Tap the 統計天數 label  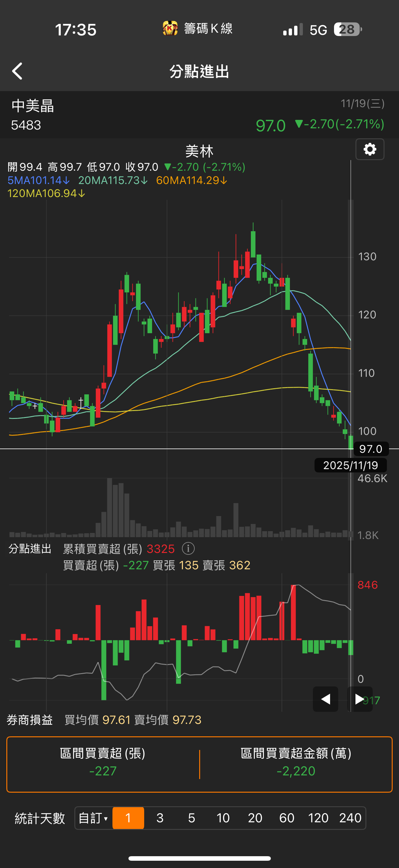40,818
